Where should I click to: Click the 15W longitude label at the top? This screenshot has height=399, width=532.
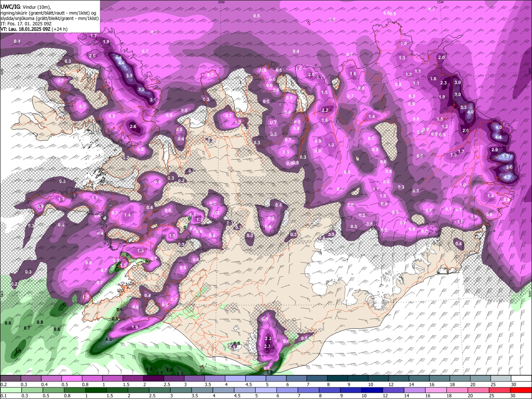(440, 2)
